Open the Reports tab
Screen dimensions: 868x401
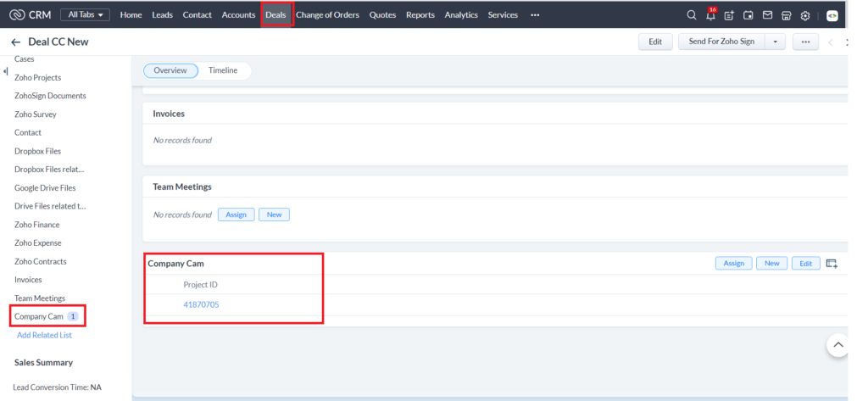420,15
